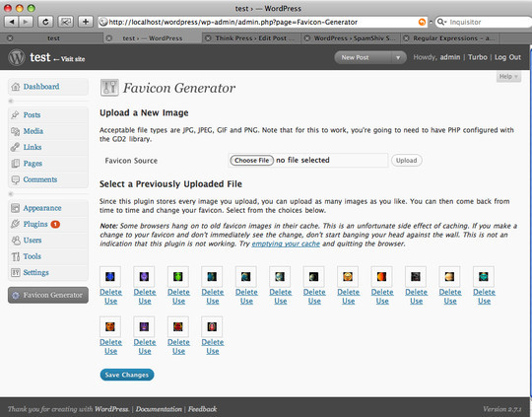Follow the emptying your cache link
The height and width of the screenshot is (417, 532).
click(x=286, y=243)
